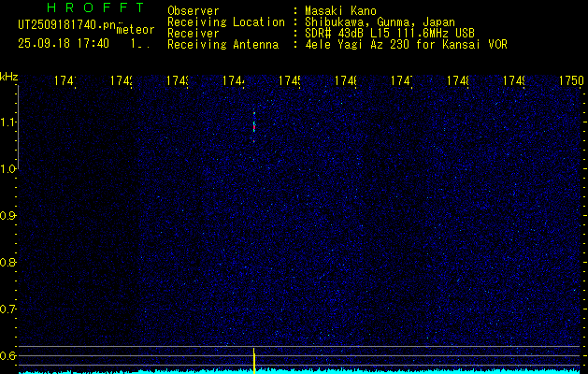Click the Observer label

click(194, 10)
